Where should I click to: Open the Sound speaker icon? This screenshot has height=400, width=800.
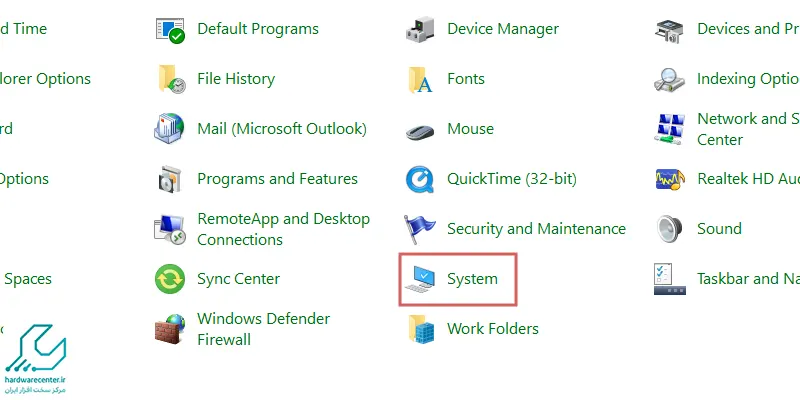tap(669, 229)
